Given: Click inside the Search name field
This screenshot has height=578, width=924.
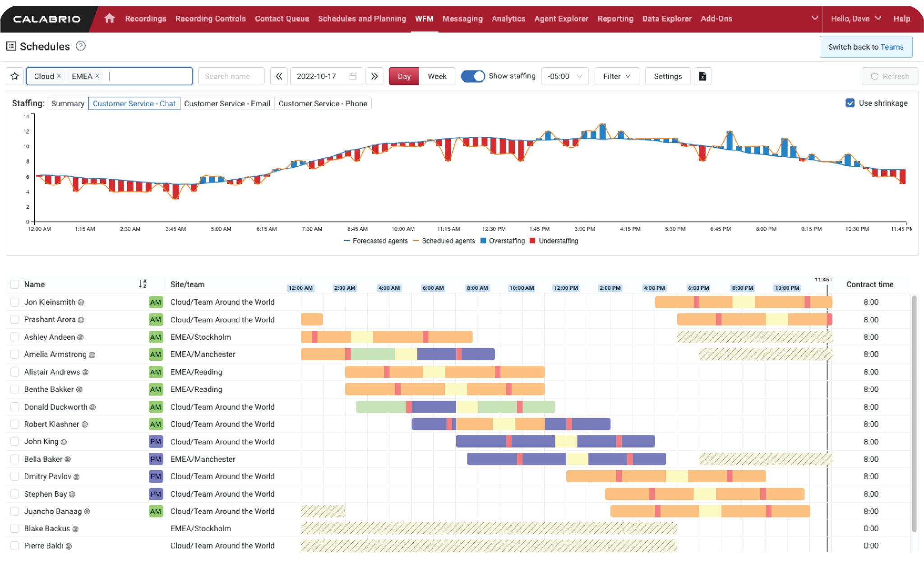Looking at the screenshot, I should click(231, 76).
